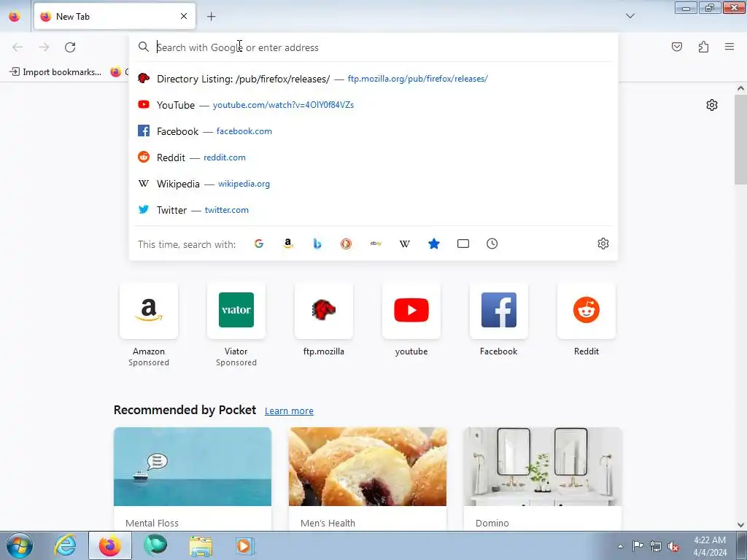The image size is (747, 560).
Task: Click the scrollbar down arrow
Action: (x=740, y=525)
